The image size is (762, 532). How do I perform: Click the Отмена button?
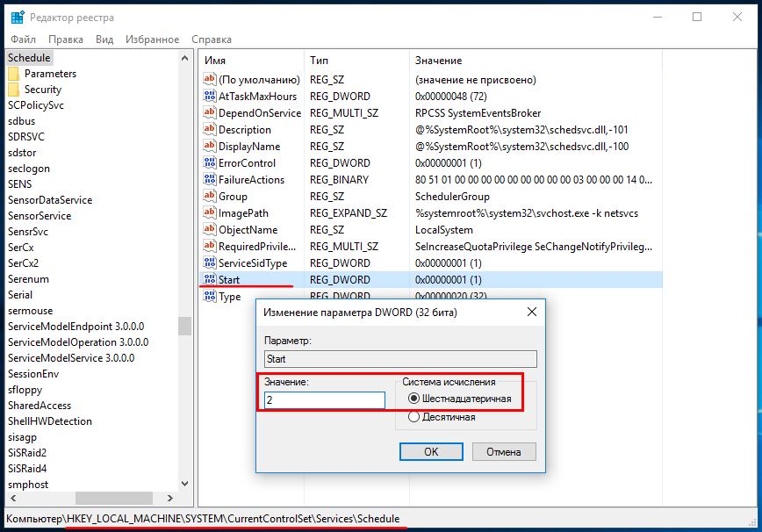click(x=504, y=452)
